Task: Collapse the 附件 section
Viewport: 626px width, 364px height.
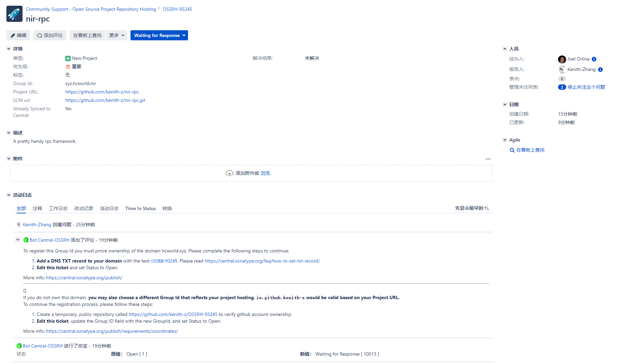Action: (9, 159)
